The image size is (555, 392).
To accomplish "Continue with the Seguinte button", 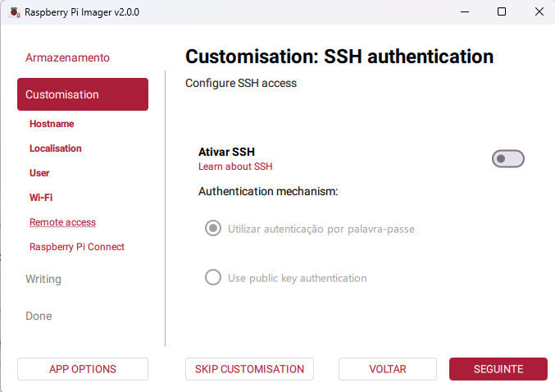I will (498, 369).
